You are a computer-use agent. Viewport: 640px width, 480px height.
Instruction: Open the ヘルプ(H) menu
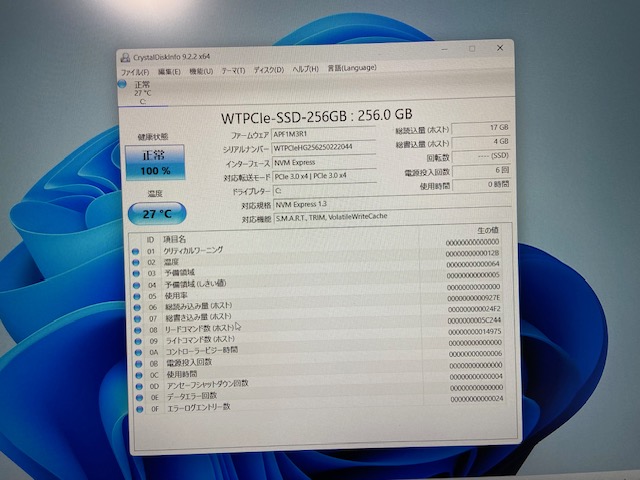click(305, 69)
